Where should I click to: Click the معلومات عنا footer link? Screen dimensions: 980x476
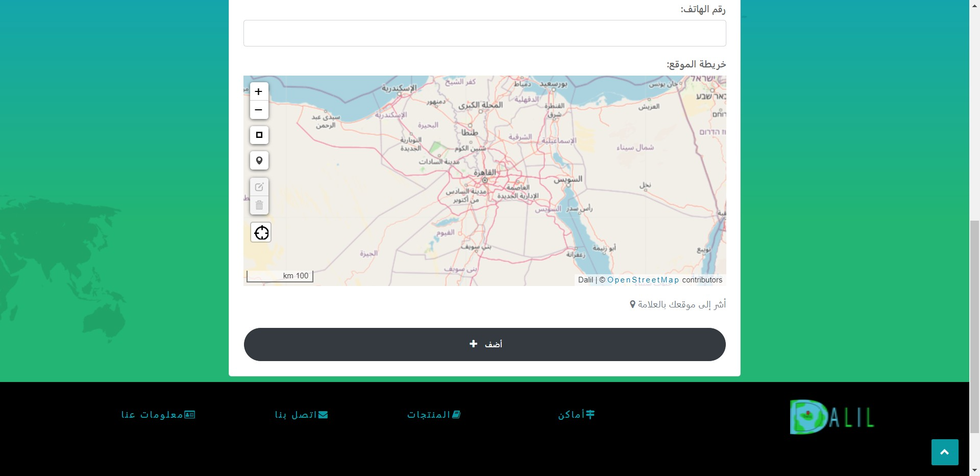click(157, 415)
